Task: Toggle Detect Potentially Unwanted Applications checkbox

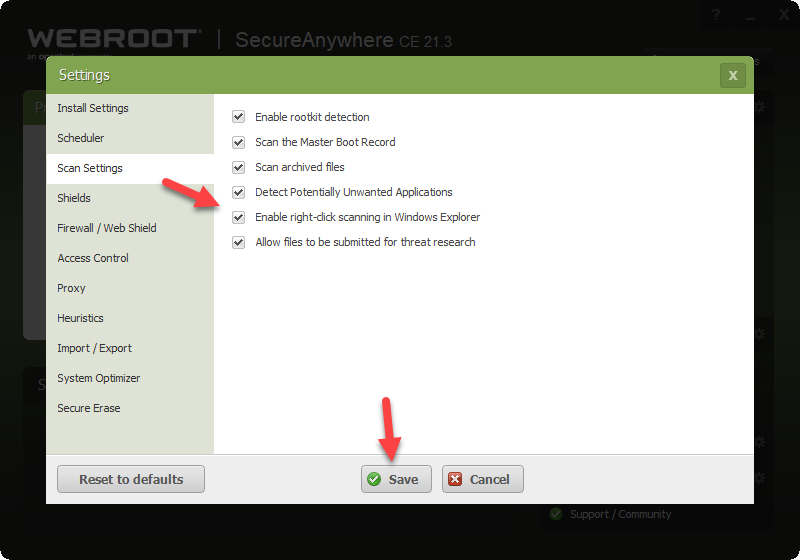Action: click(238, 192)
